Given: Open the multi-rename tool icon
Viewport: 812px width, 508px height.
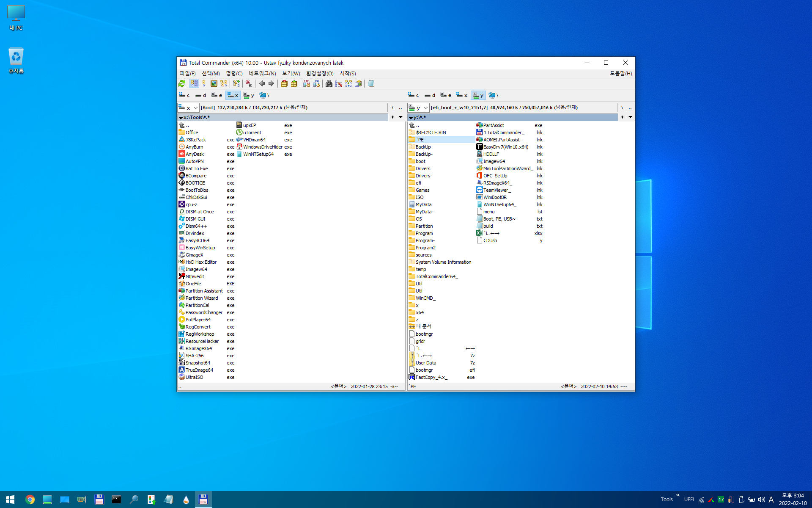Looking at the screenshot, I should pyautogui.click(x=339, y=84).
